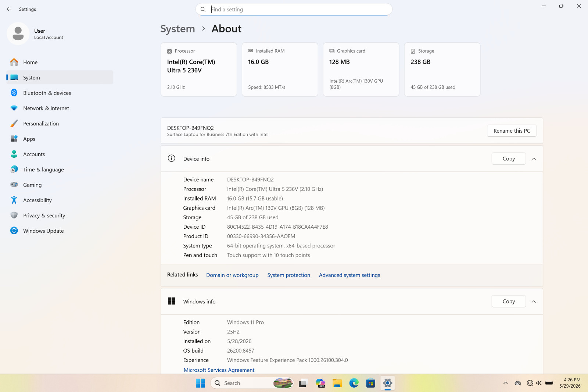The image size is (588, 392).
Task: Click the OneDrive cloud tray icon
Action: (x=518, y=383)
